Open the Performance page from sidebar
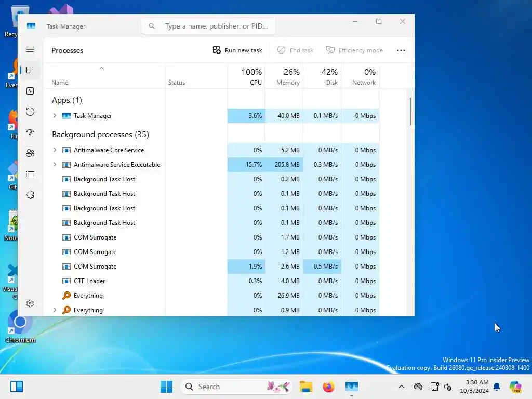The width and height of the screenshot is (532, 399). (x=30, y=91)
